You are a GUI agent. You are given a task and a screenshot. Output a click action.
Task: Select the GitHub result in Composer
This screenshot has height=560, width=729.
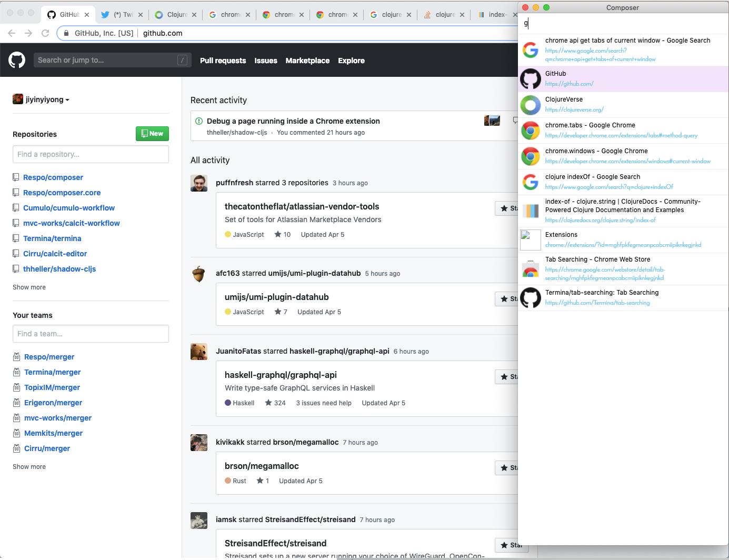[623, 79]
